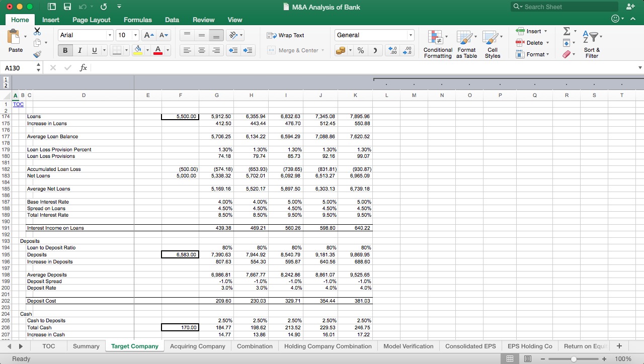Click inside the Search Sheet field

(563, 7)
